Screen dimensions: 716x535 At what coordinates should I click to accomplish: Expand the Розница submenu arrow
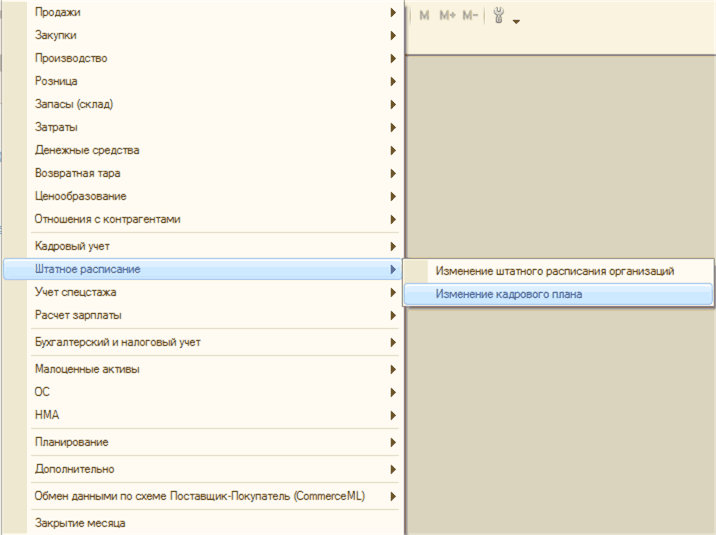pyautogui.click(x=394, y=81)
